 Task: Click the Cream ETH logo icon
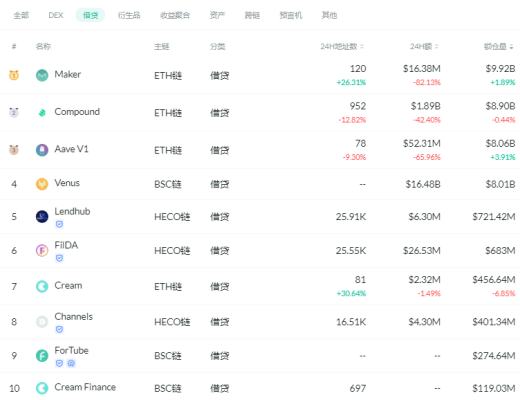tap(42, 286)
